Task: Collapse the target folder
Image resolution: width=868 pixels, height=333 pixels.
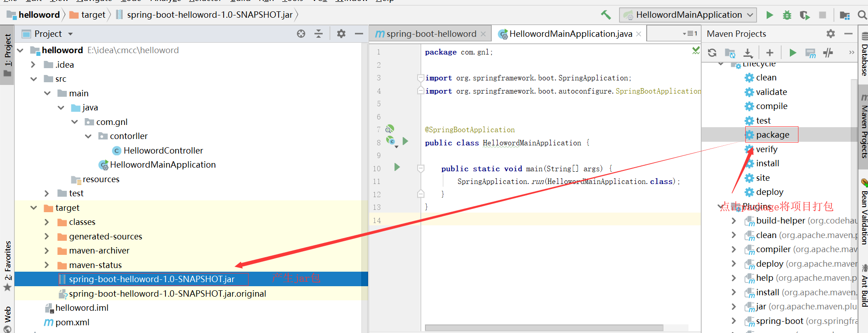Action: point(34,208)
